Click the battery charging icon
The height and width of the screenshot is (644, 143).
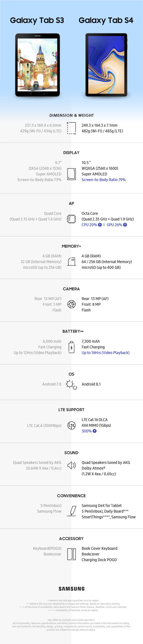tap(72, 347)
